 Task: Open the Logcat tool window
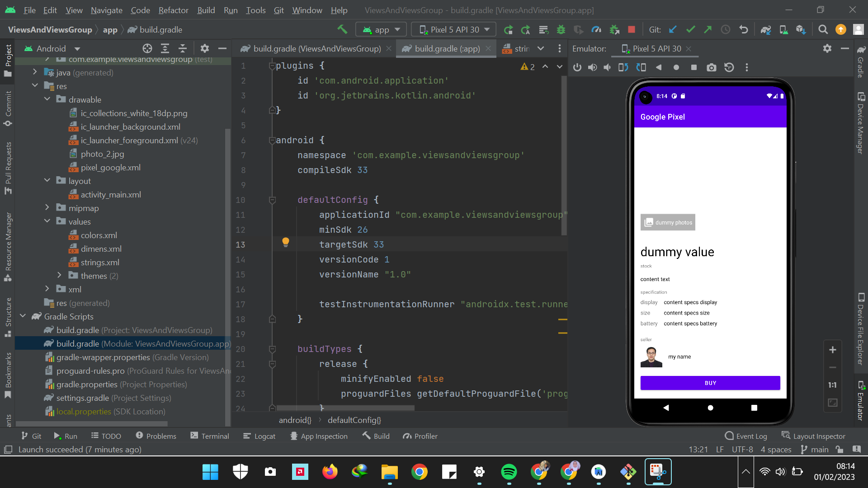pyautogui.click(x=260, y=436)
